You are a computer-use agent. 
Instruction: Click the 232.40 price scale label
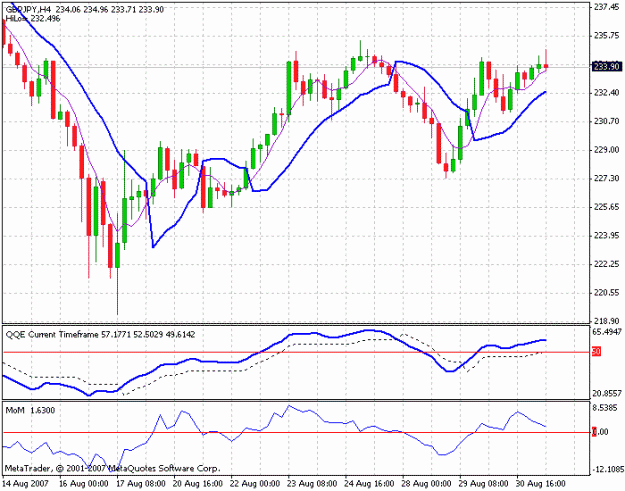coord(607,93)
